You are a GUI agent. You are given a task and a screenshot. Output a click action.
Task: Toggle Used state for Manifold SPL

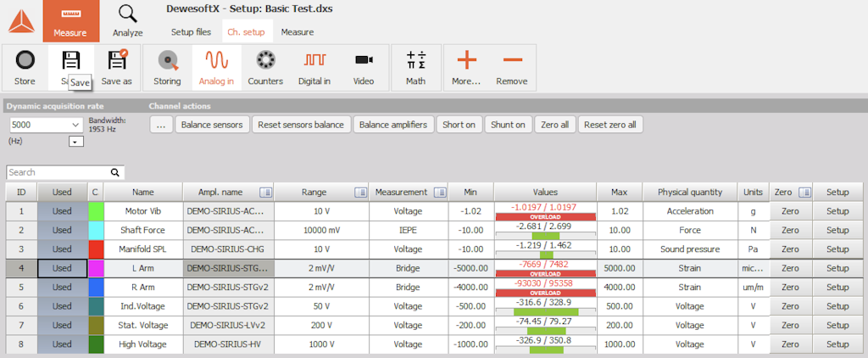coord(62,249)
